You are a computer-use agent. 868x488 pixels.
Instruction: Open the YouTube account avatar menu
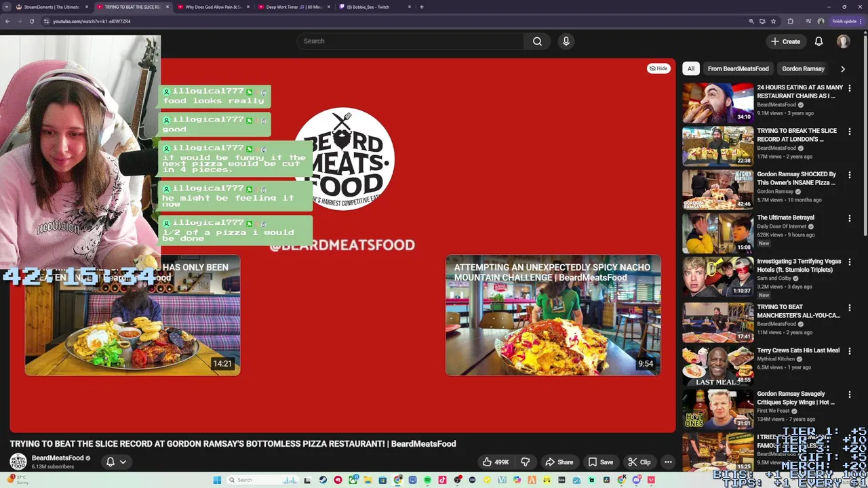click(x=843, y=41)
